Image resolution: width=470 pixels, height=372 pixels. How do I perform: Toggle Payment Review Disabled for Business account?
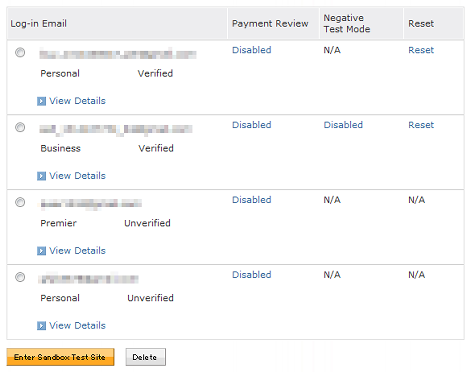click(252, 125)
